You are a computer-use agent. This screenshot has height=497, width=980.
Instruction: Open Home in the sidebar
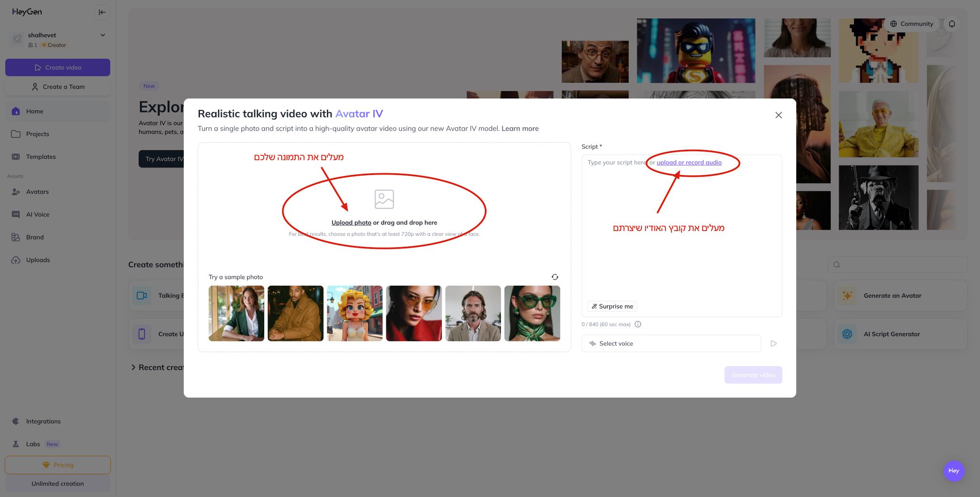(57, 111)
